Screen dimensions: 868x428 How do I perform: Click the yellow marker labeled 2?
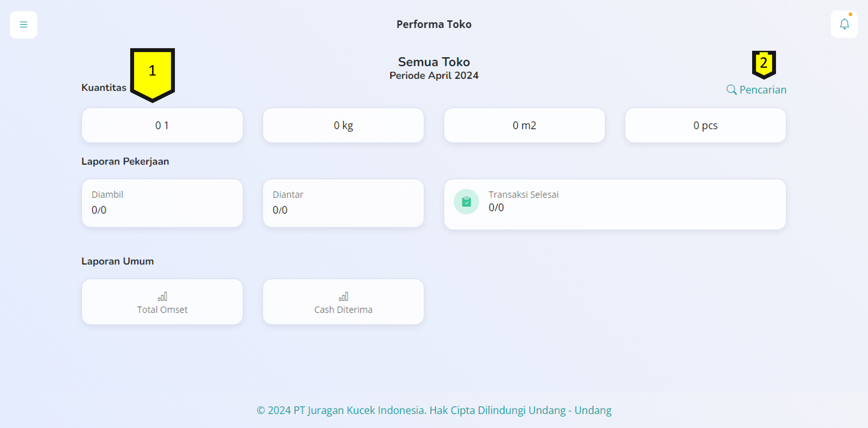764,64
